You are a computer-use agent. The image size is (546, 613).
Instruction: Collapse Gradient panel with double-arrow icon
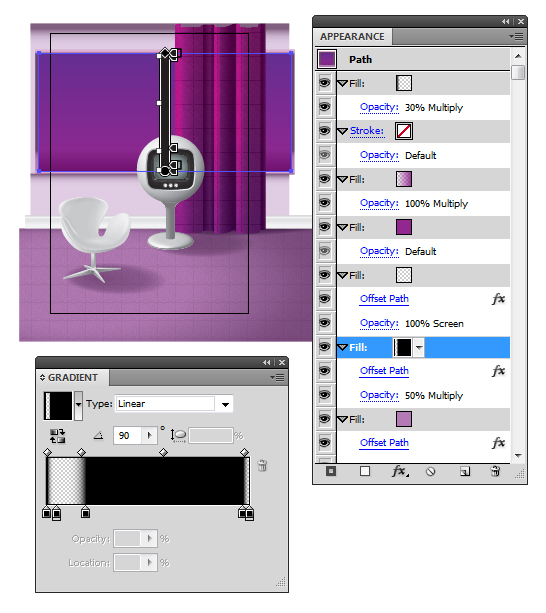(x=267, y=363)
